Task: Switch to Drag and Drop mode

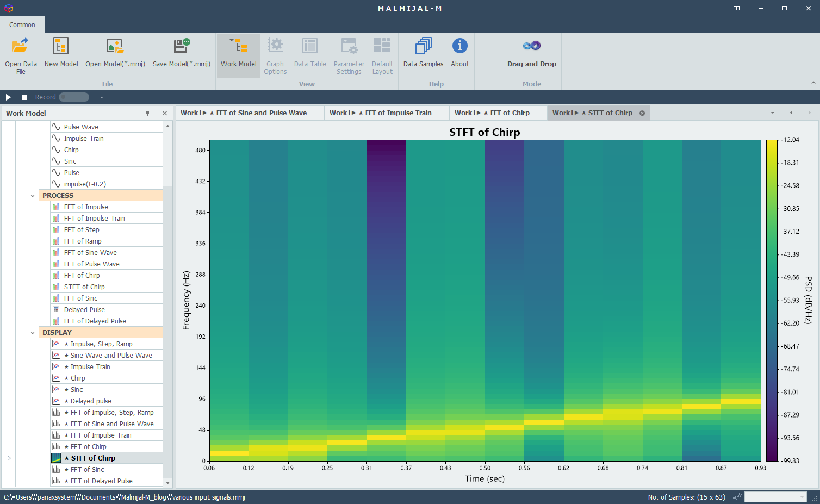Action: 531,53
